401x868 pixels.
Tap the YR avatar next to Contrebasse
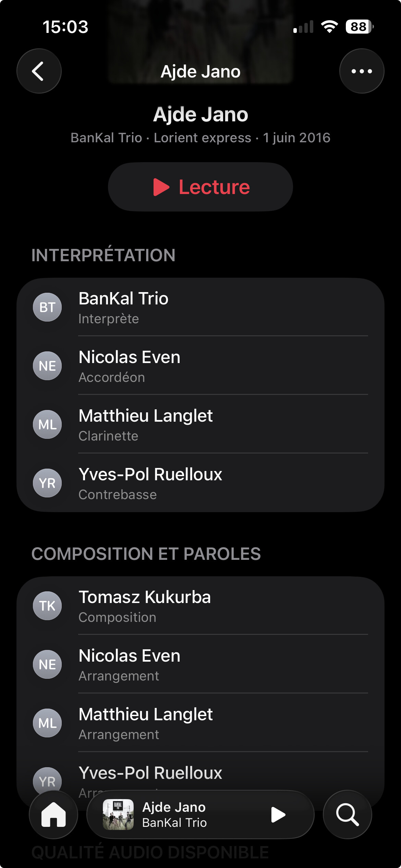pos(47,483)
